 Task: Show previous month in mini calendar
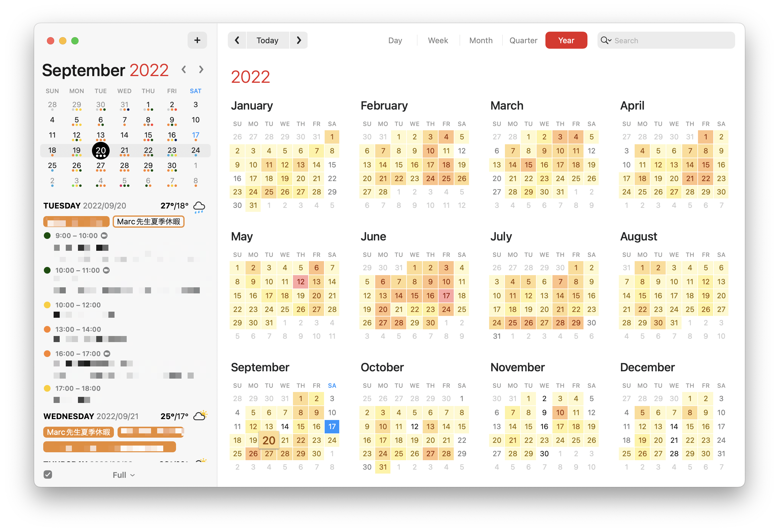184,69
